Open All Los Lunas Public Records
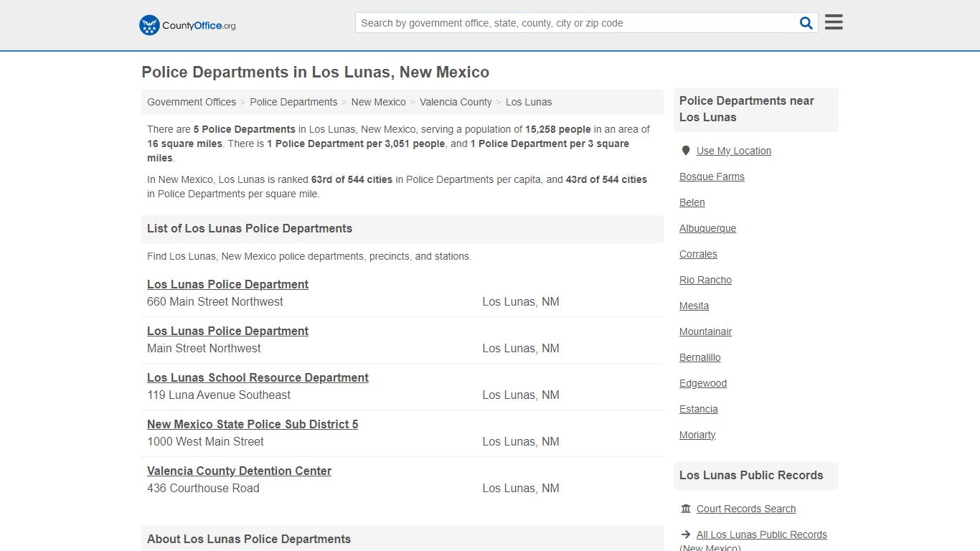Image resolution: width=980 pixels, height=551 pixels. (761, 534)
